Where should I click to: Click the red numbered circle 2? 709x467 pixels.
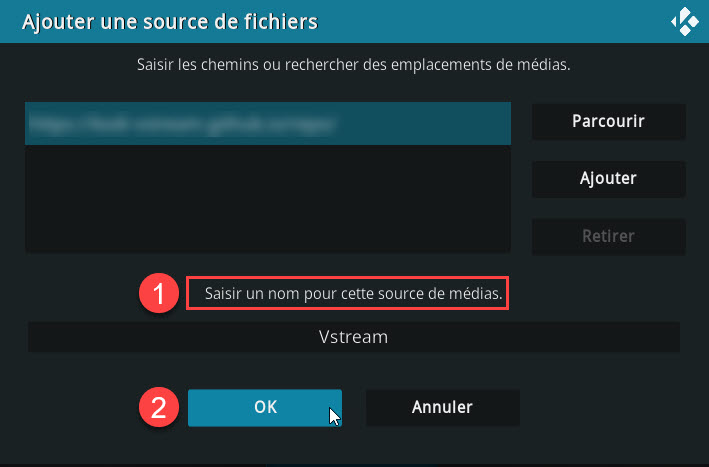159,407
